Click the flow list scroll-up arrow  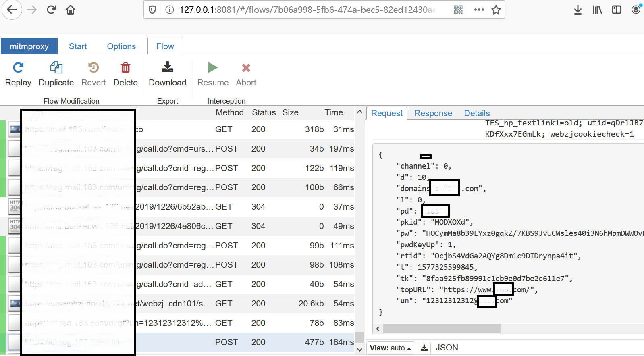[359, 112]
